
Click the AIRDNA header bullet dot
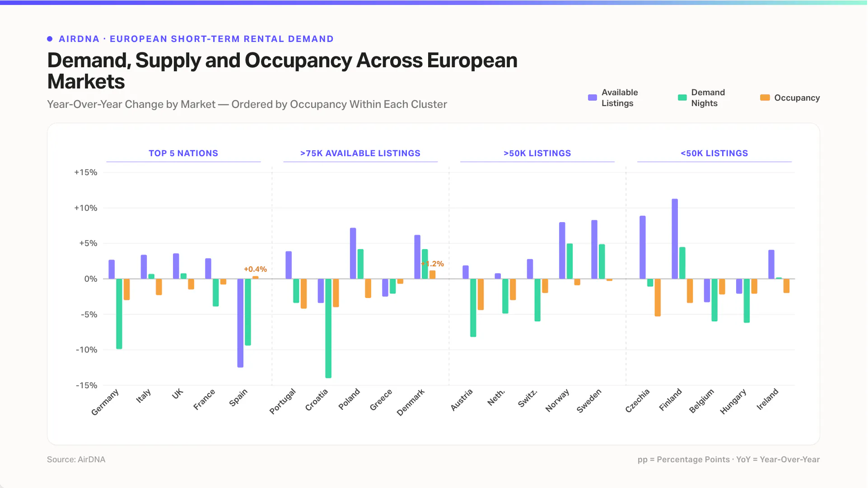tap(50, 39)
